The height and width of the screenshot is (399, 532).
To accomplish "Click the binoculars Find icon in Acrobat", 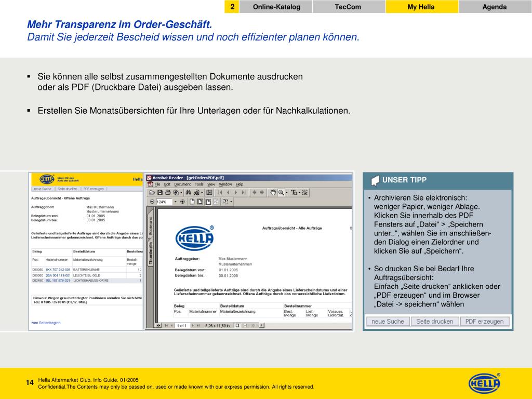I will pos(188,192).
